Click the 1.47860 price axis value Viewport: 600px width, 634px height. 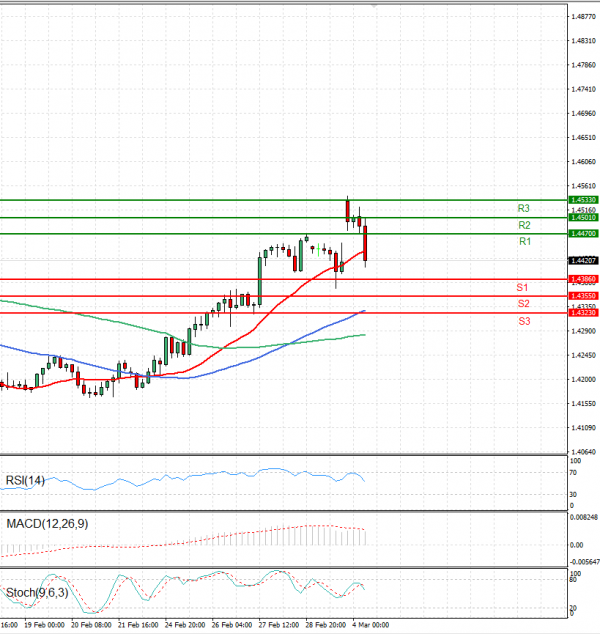pos(583,65)
